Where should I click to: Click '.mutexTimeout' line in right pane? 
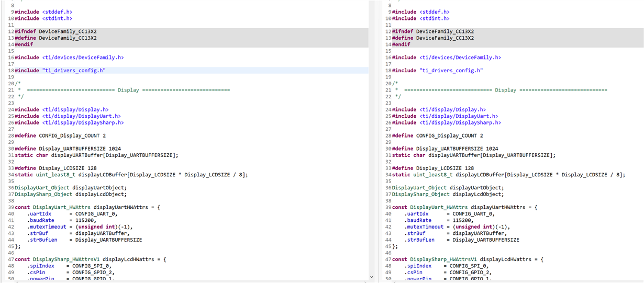tap(457, 227)
